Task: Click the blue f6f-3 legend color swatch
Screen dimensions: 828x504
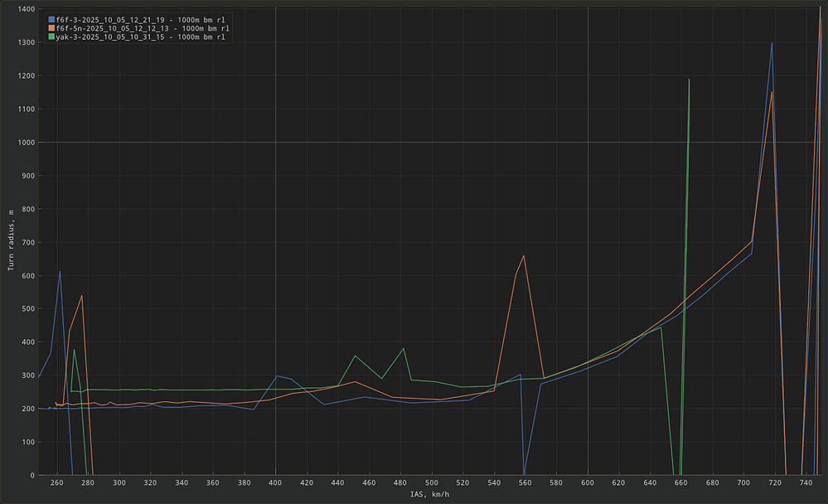Action: point(52,18)
